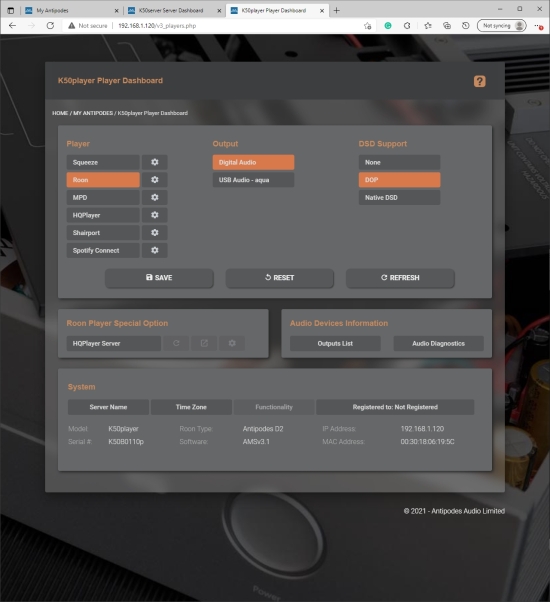Click the browser address bar URL

pyautogui.click(x=157, y=26)
